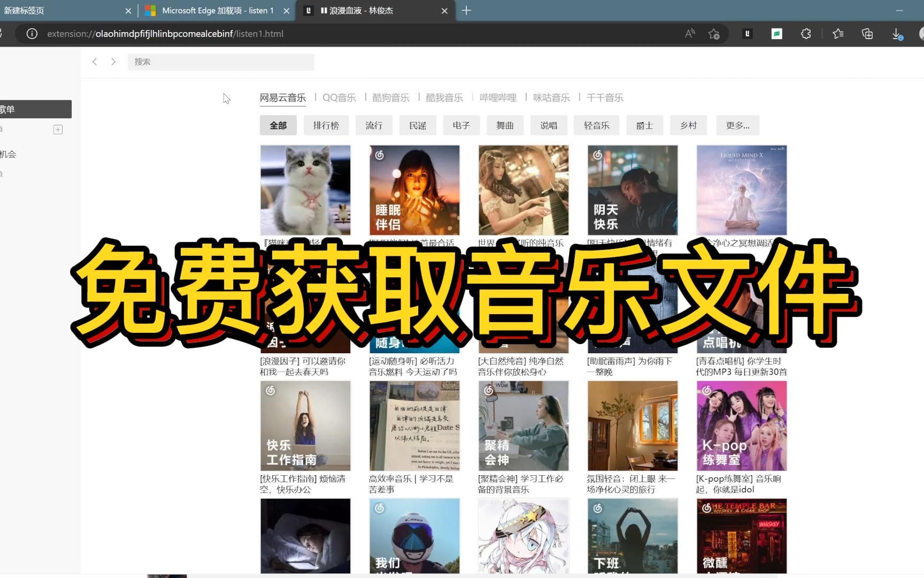
Task: Close the Microsoft Edge 加载项 tab
Action: [x=287, y=11]
